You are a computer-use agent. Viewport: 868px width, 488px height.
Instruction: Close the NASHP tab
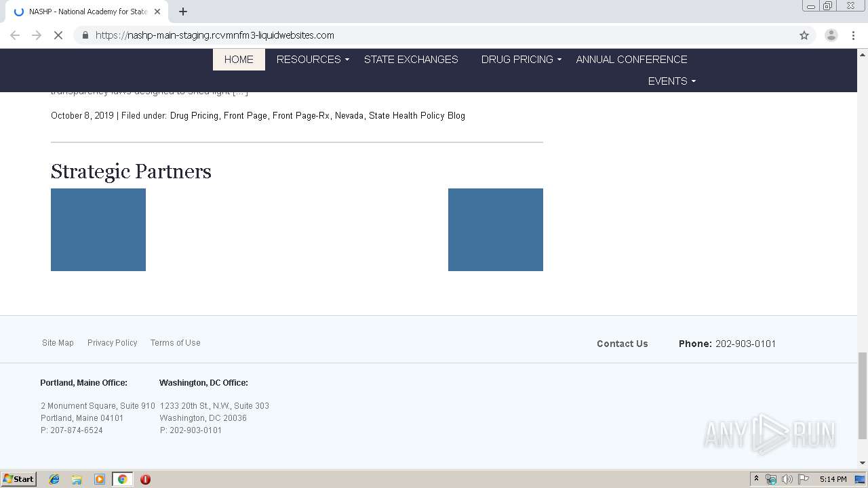[157, 12]
